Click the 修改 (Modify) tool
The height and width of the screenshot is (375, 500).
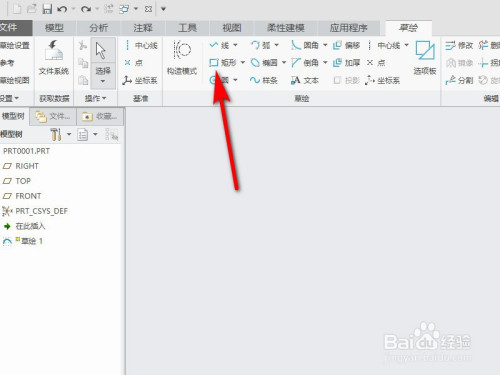(459, 45)
